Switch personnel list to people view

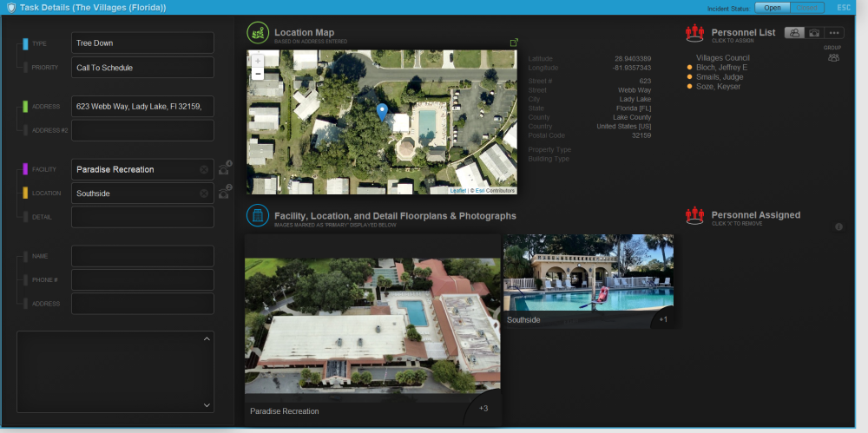click(793, 33)
